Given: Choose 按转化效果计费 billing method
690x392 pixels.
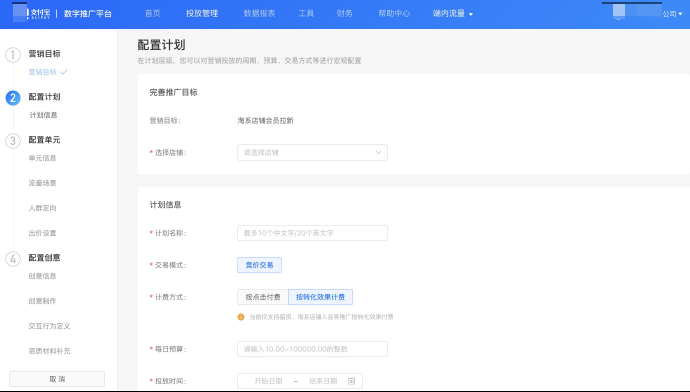Looking at the screenshot, I should click(x=320, y=297).
